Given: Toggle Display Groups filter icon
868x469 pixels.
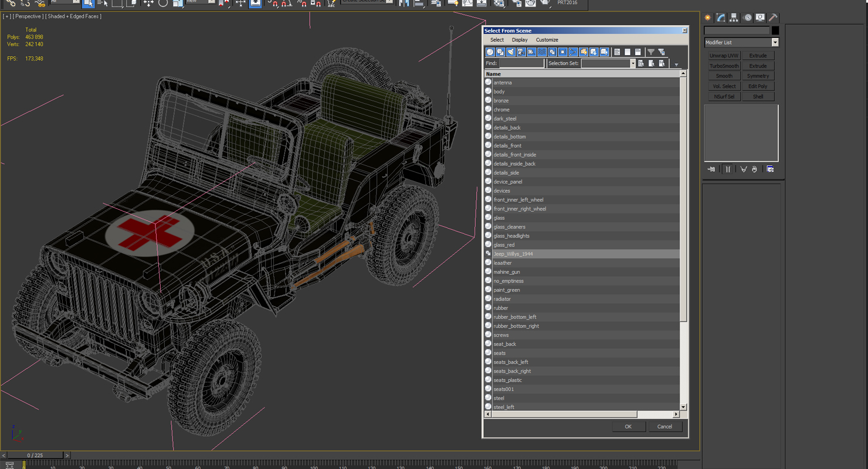Looking at the screenshot, I should coord(552,52).
